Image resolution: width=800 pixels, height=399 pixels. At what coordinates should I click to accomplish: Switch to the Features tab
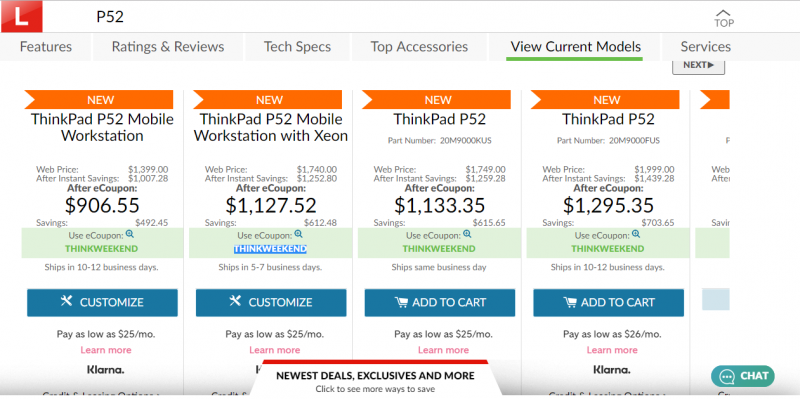coord(46,47)
